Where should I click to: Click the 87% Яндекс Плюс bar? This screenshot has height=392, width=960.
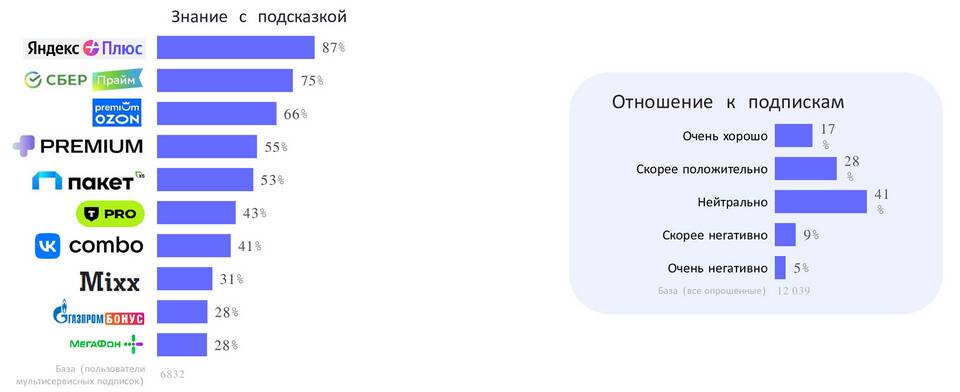[x=236, y=47]
